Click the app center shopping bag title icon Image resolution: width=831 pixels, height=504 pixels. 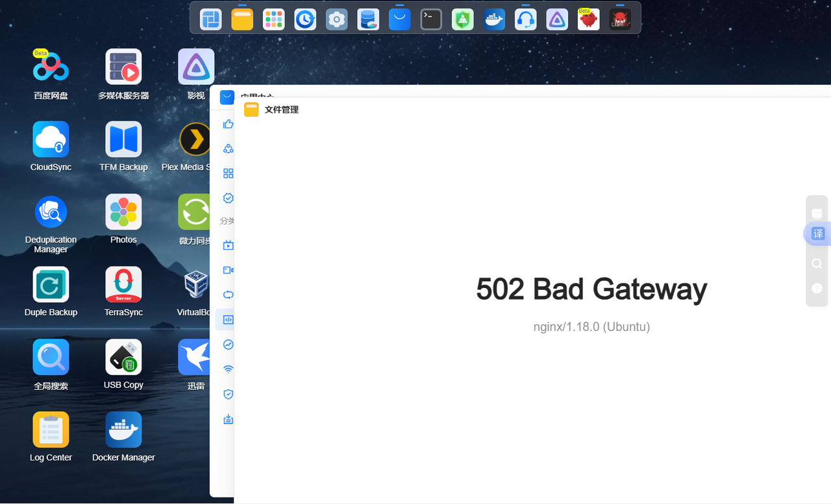[227, 97]
